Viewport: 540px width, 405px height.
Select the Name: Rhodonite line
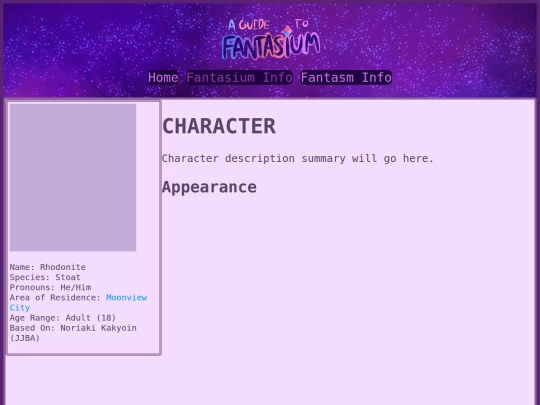[48, 267]
